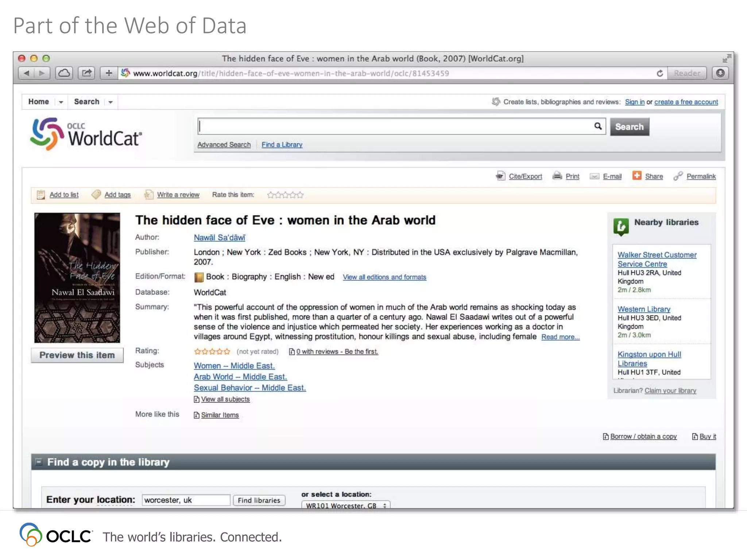Open Kingston upon Hull Libraries link
This screenshot has width=747, height=560.
[x=649, y=359]
